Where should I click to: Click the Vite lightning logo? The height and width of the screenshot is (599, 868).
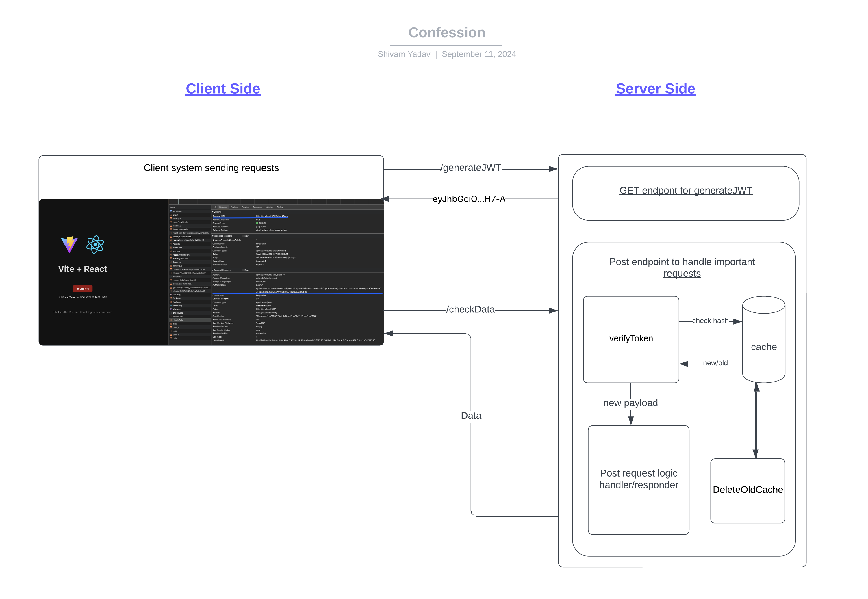point(69,244)
